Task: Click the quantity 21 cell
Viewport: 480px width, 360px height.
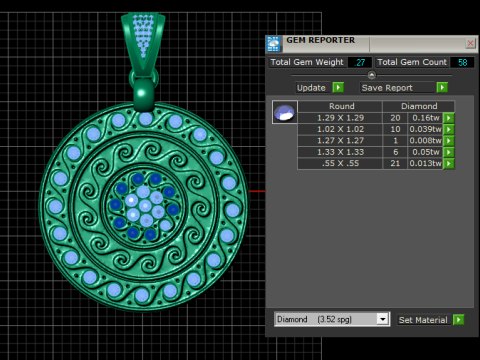Action: coord(395,163)
